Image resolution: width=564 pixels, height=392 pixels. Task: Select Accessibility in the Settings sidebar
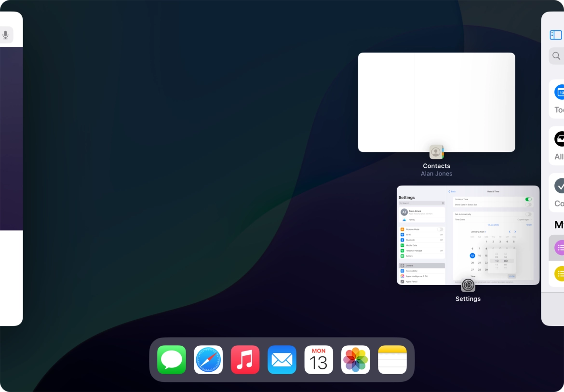pos(411,271)
